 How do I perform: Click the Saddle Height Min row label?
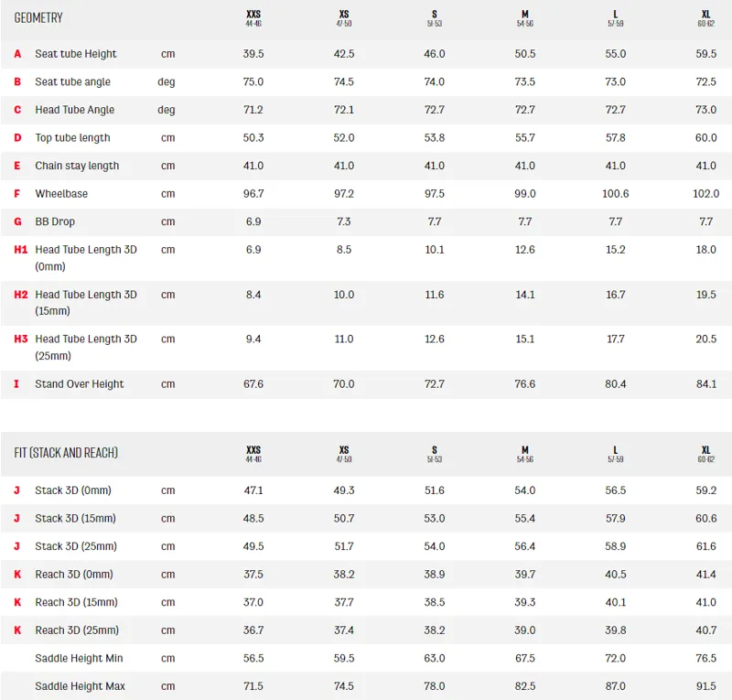click(x=79, y=659)
